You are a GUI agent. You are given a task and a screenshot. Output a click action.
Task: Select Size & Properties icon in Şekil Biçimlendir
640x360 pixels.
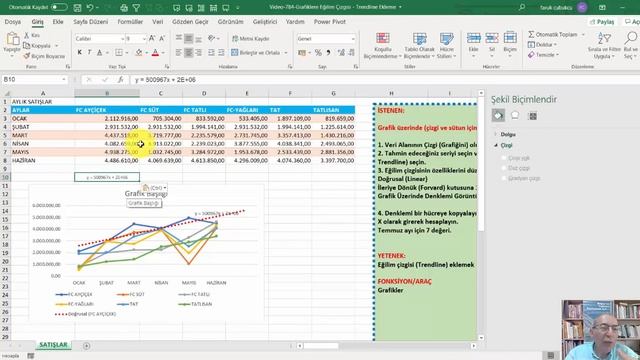tap(532, 116)
